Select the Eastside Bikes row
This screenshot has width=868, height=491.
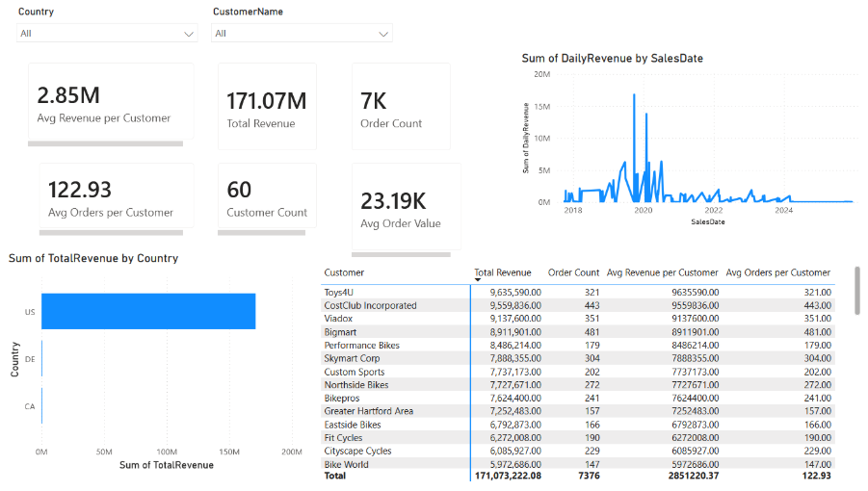(578, 425)
